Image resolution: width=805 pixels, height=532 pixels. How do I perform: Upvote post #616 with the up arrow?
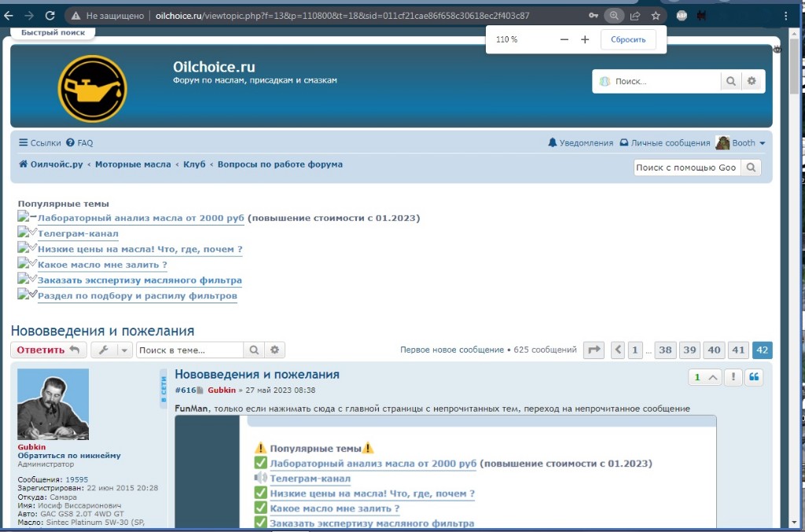click(713, 377)
